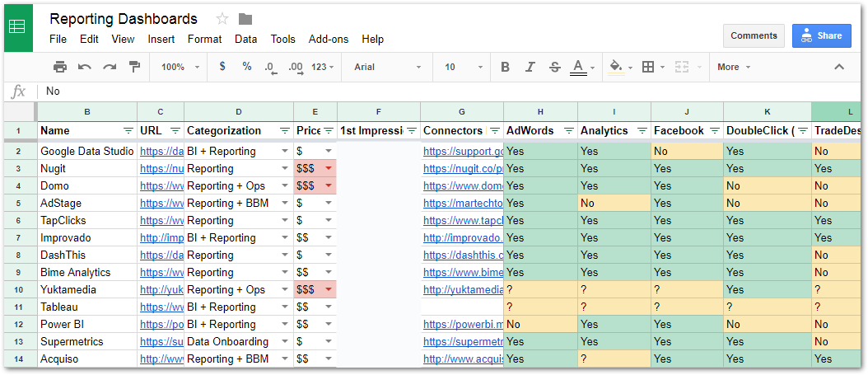Toggle italic formatting
The height and width of the screenshot is (375, 868).
530,67
